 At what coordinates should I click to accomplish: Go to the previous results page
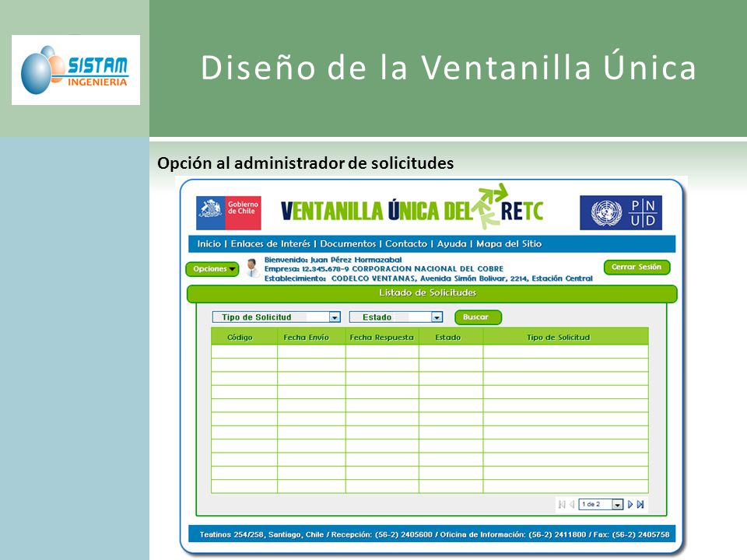[x=572, y=504]
